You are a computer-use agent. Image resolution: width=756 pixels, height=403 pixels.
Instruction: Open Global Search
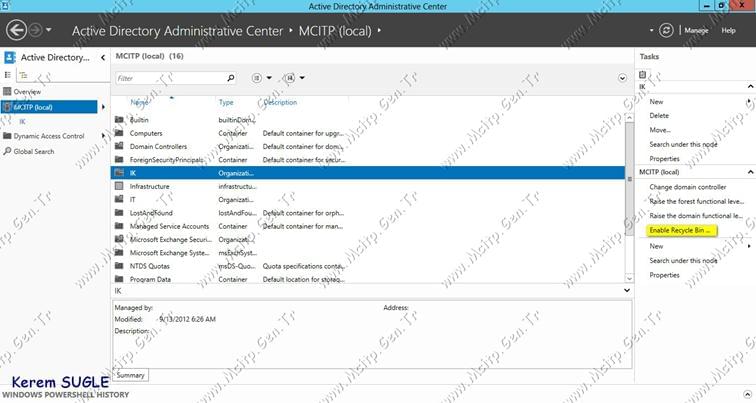tap(34, 151)
